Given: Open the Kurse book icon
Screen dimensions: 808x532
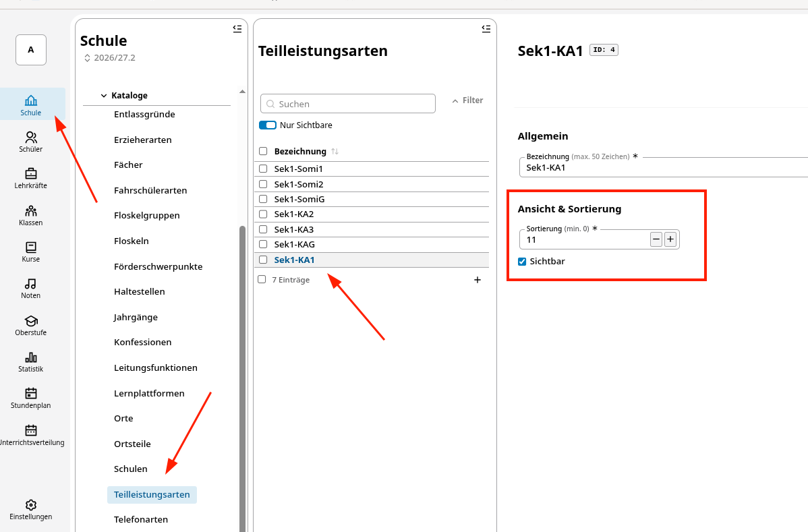Looking at the screenshot, I should (31, 247).
